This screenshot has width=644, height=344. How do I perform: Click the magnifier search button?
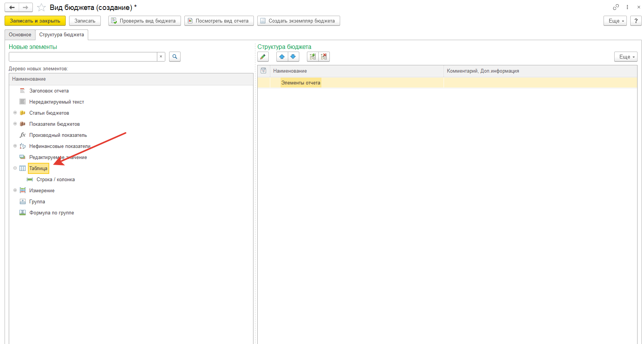point(175,57)
